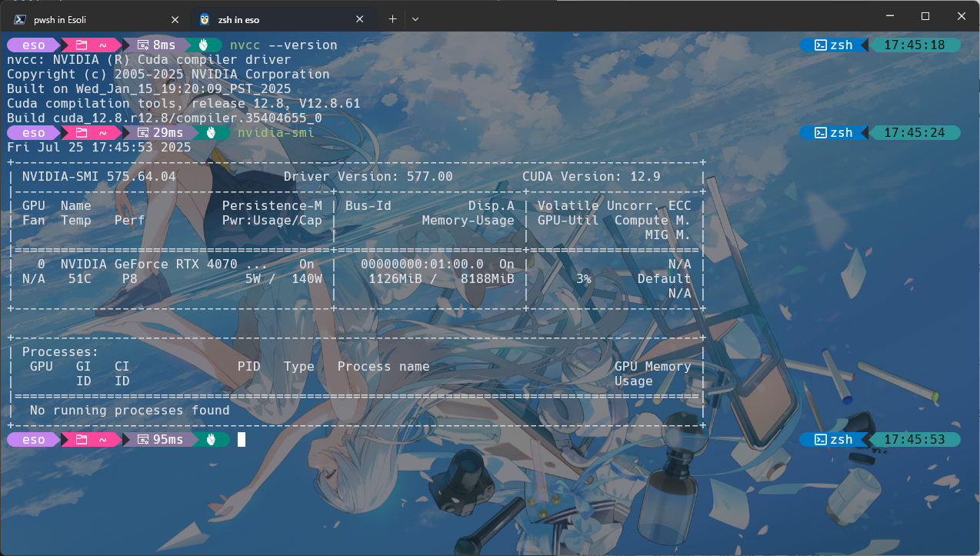This screenshot has width=980, height=556.
Task: Click the terminal icon inside the blue zsh segment
Action: (x=819, y=45)
